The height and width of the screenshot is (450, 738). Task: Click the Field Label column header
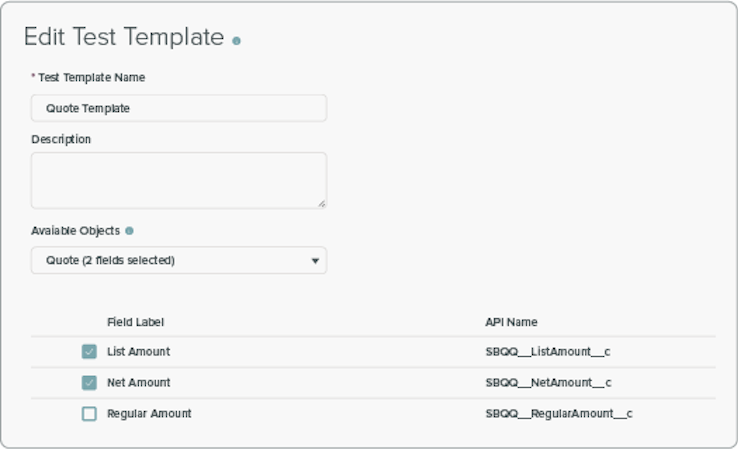[135, 322]
